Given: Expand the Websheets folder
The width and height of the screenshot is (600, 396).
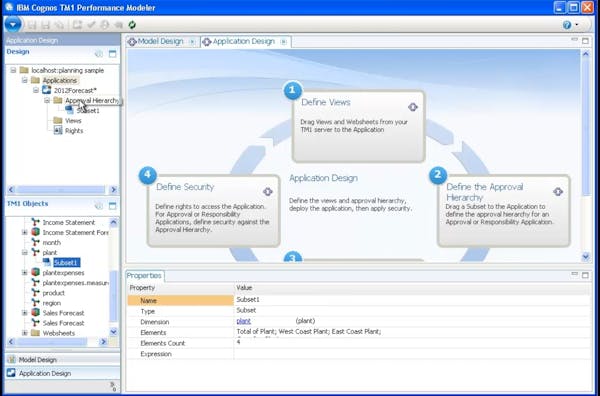Looking at the screenshot, I should click(x=24, y=333).
